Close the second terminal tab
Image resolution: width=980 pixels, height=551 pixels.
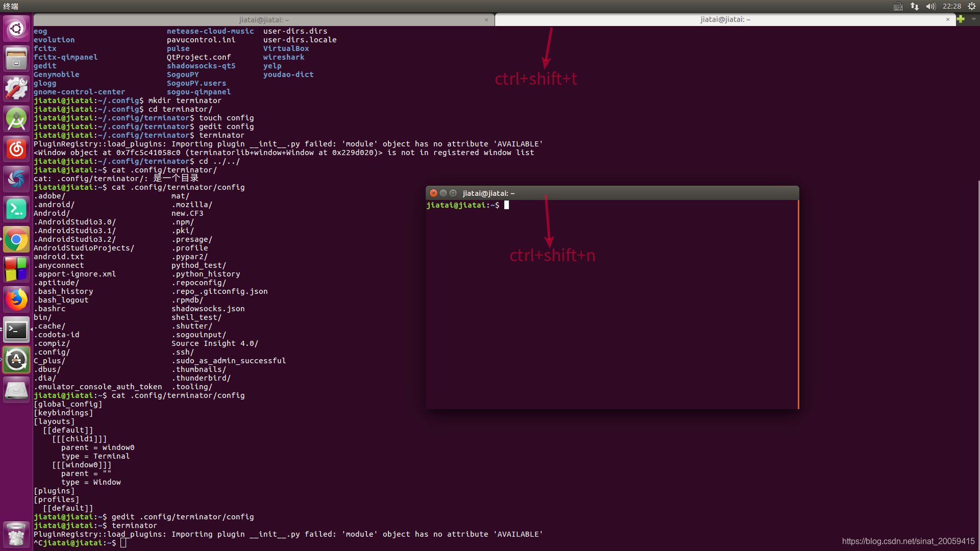(948, 19)
